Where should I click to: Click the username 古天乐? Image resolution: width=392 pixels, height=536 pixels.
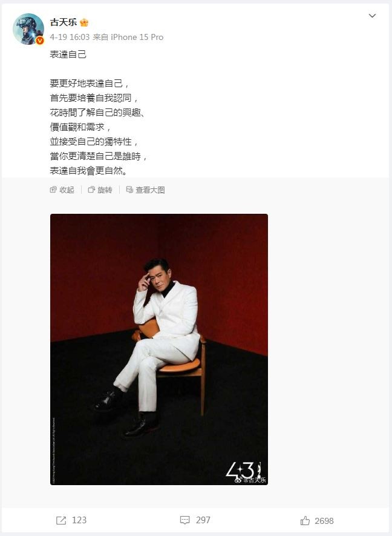63,22
